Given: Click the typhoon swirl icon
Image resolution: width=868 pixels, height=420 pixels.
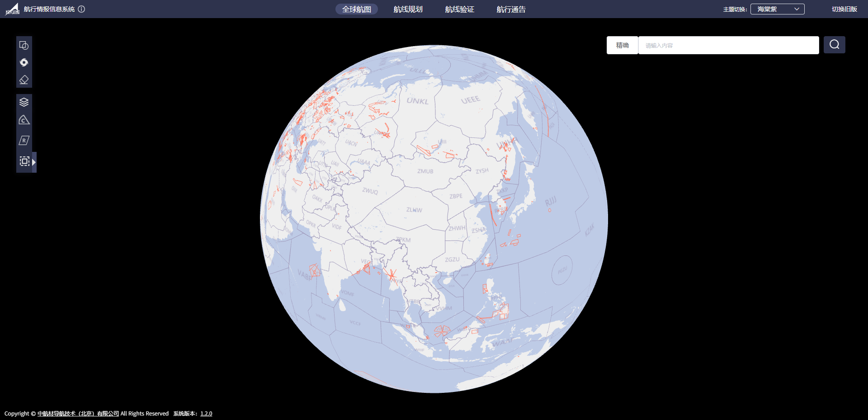Looking at the screenshot, I should click(x=24, y=62).
